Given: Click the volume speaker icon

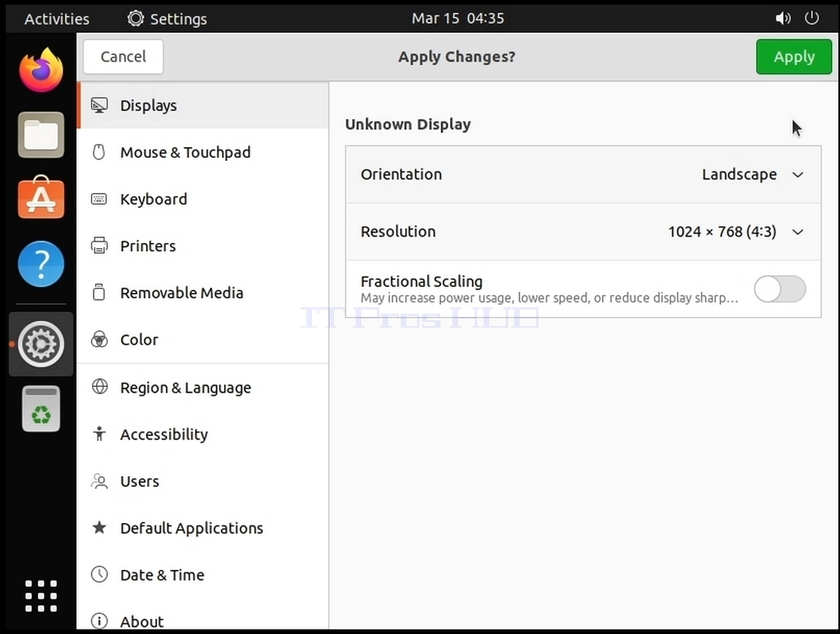Looking at the screenshot, I should (783, 18).
